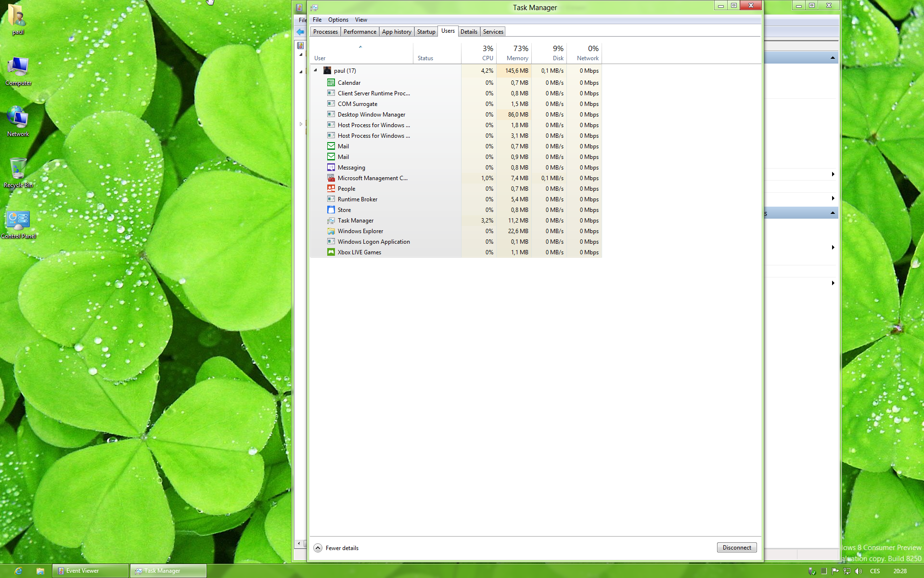Switch to the Startup tab
Image resolution: width=924 pixels, height=578 pixels.
(426, 32)
